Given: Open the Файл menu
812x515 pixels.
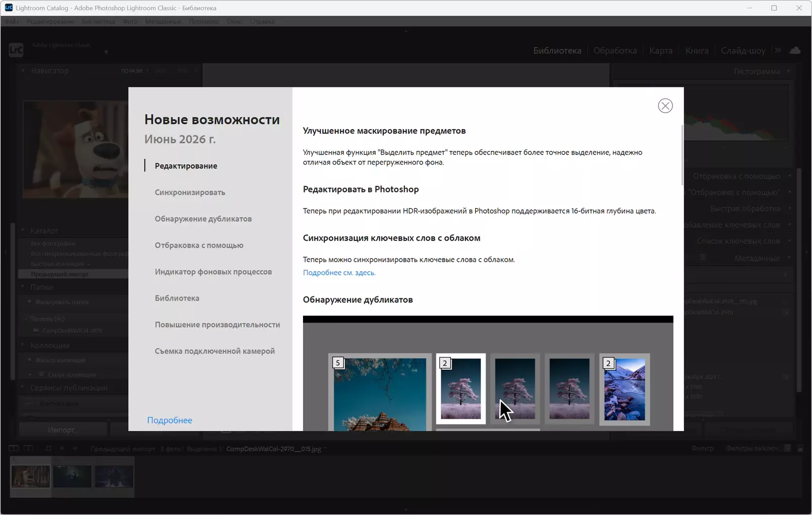Looking at the screenshot, I should [12, 22].
